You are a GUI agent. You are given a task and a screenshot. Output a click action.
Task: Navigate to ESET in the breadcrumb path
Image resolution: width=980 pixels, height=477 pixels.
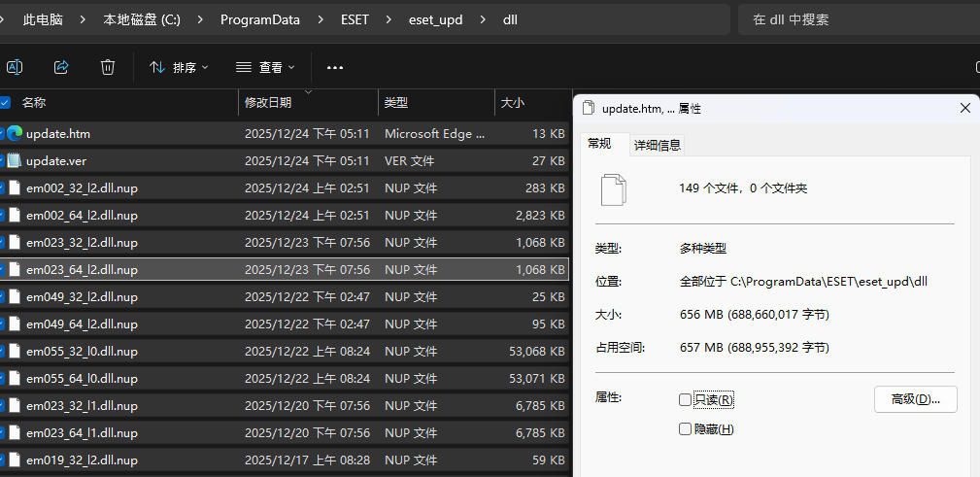click(355, 19)
